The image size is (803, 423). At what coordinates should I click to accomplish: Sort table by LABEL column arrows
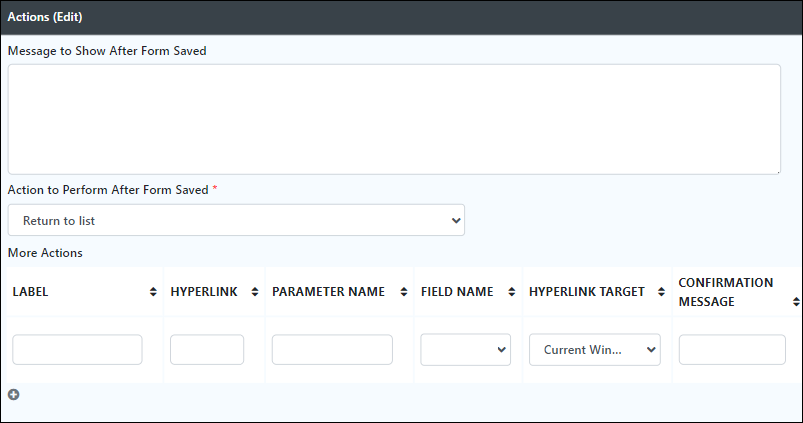coord(153,292)
